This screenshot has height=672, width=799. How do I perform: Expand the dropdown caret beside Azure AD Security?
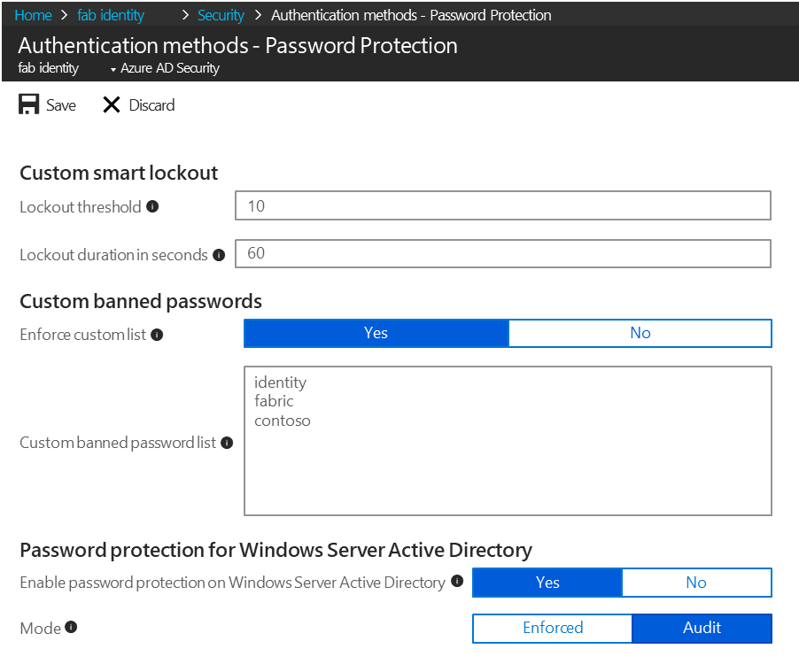[113, 69]
